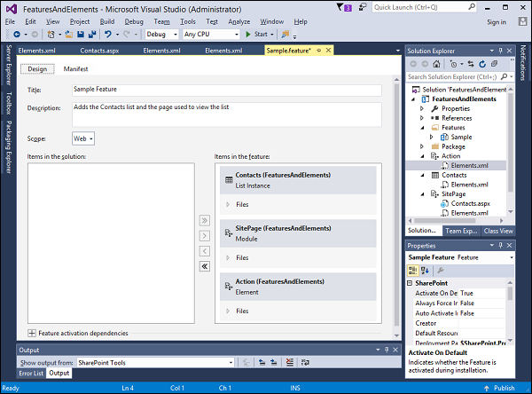Click the remove single item arrow button
532x394 pixels.
204,251
